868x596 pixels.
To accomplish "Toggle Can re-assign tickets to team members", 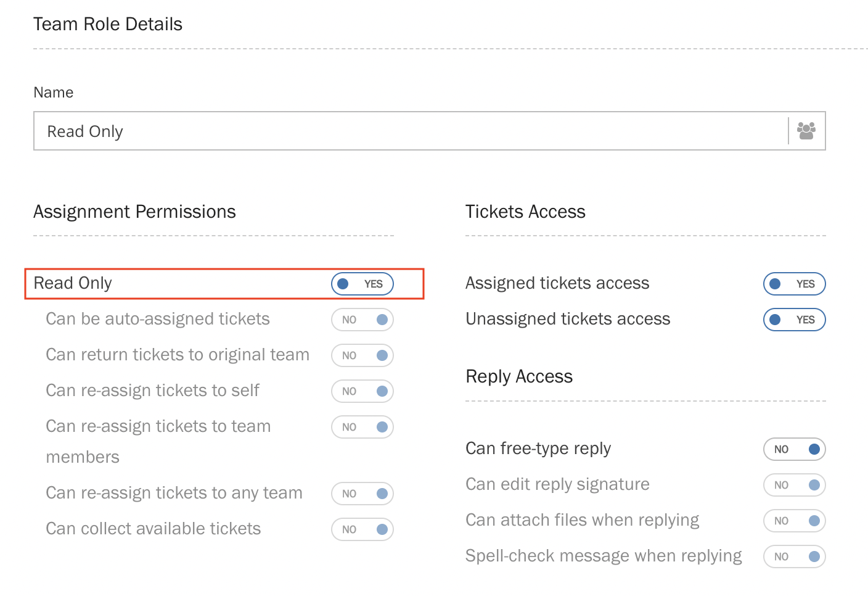I will pyautogui.click(x=362, y=427).
